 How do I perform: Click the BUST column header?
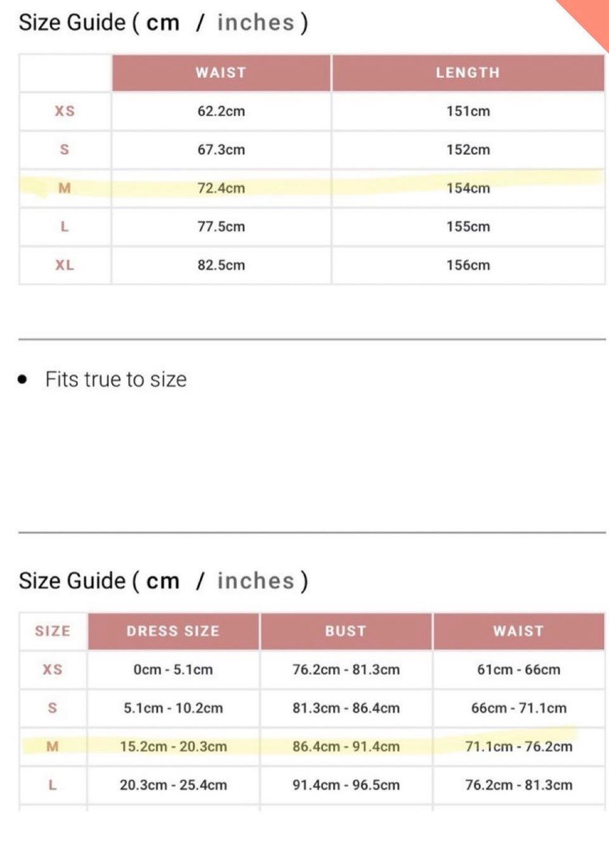coord(346,631)
